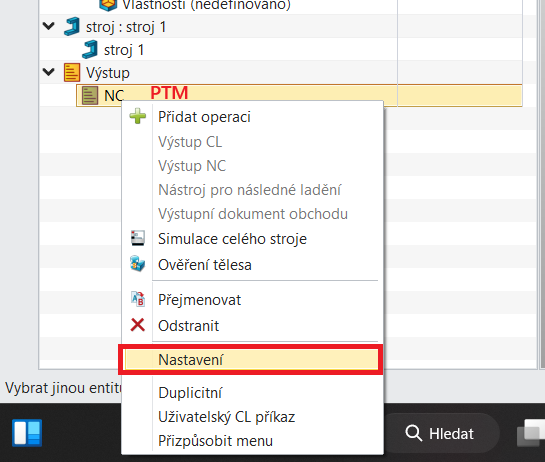The image size is (545, 462).
Task: Collapse the Výstup tree node
Action: tap(48, 72)
